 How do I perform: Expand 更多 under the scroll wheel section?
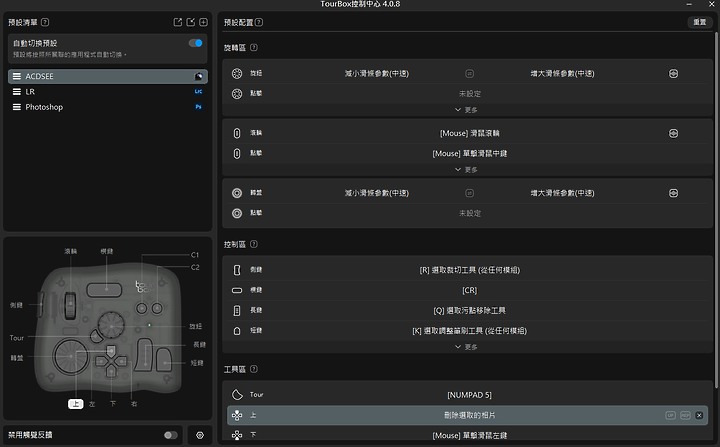click(466, 170)
